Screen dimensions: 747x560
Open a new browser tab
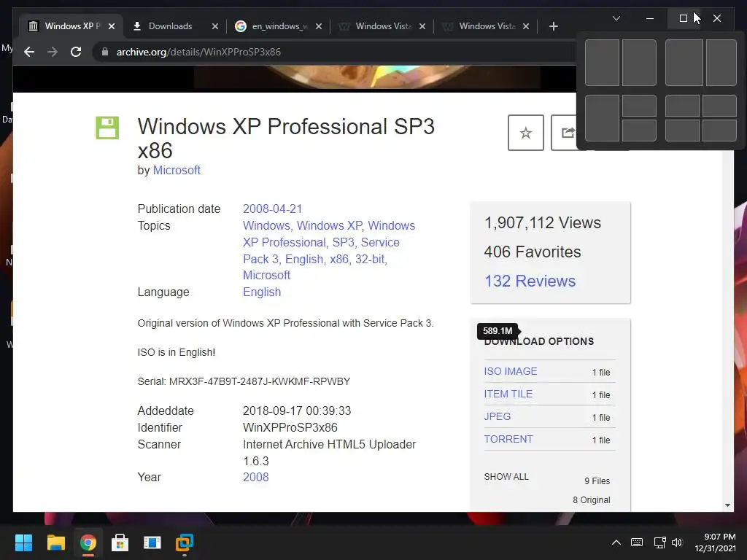[553, 26]
